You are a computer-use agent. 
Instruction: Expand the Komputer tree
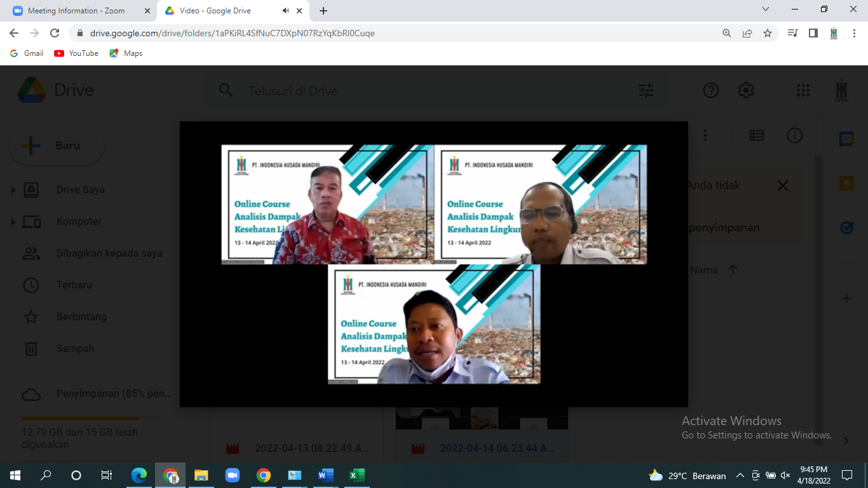[x=13, y=221]
